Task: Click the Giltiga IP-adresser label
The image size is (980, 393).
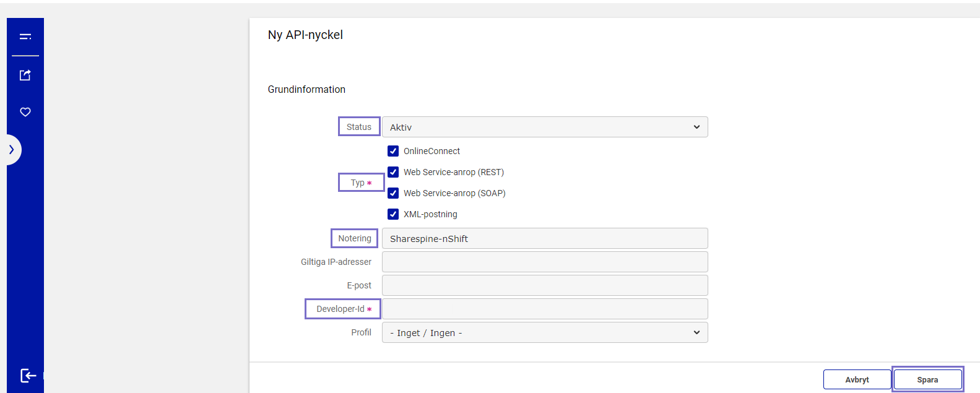Action: click(x=336, y=262)
